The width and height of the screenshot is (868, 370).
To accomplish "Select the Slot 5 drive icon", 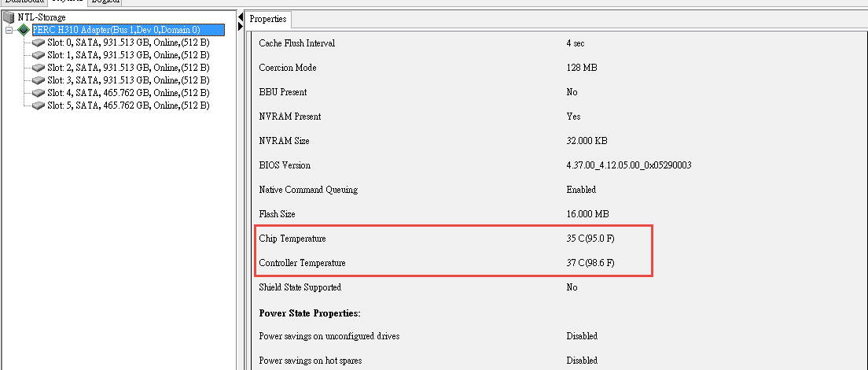I will 39,105.
